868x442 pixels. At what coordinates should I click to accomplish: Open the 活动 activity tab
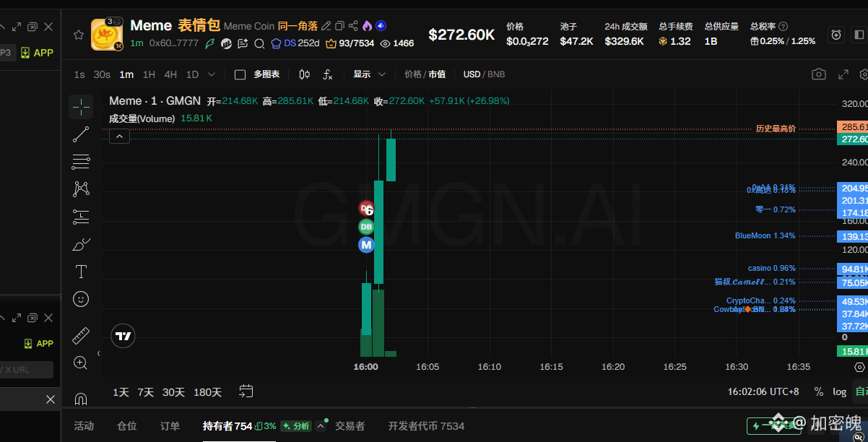pos(84,426)
